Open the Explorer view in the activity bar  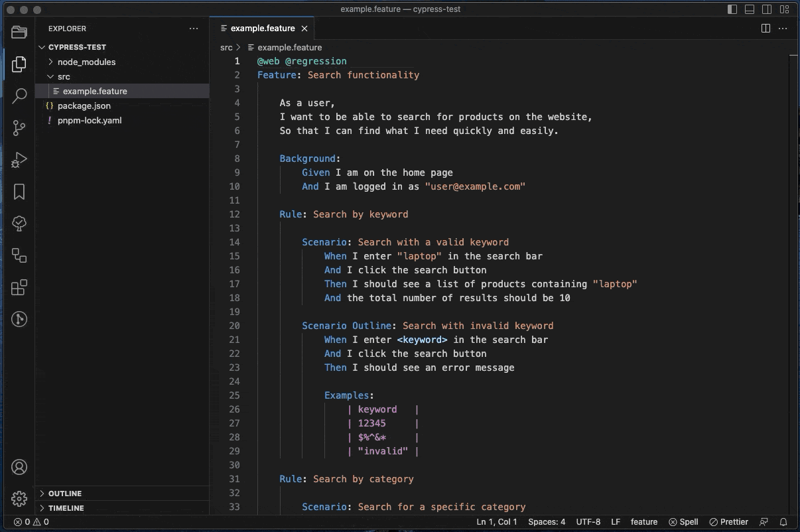click(x=19, y=64)
